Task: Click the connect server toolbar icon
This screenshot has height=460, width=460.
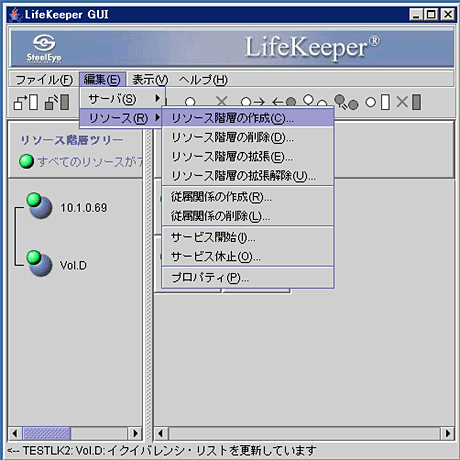Action: [x=26, y=102]
